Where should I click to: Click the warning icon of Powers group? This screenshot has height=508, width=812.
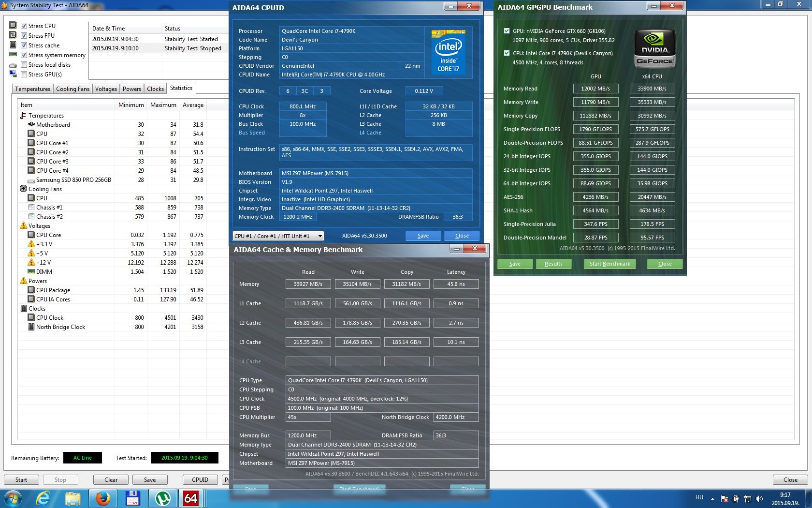pos(23,281)
